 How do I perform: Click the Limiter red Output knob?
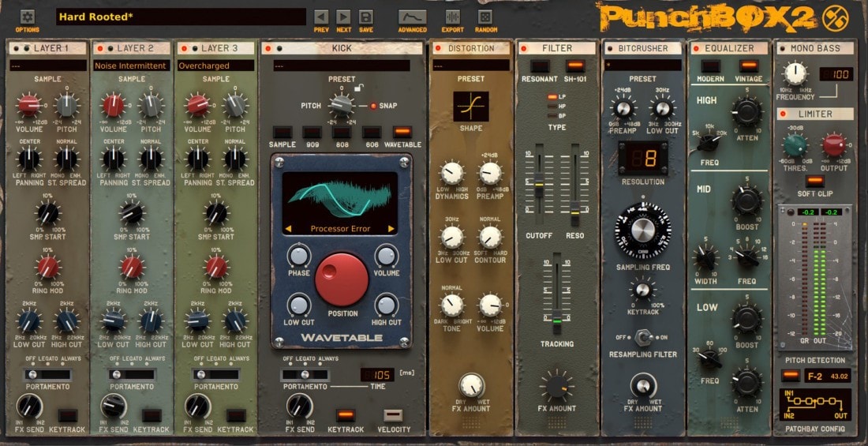point(834,145)
